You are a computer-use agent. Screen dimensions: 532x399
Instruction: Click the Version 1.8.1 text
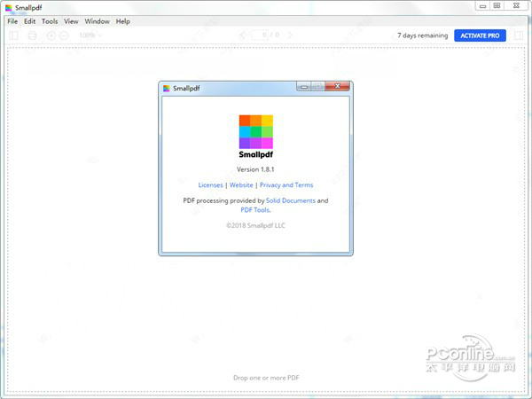[255, 169]
